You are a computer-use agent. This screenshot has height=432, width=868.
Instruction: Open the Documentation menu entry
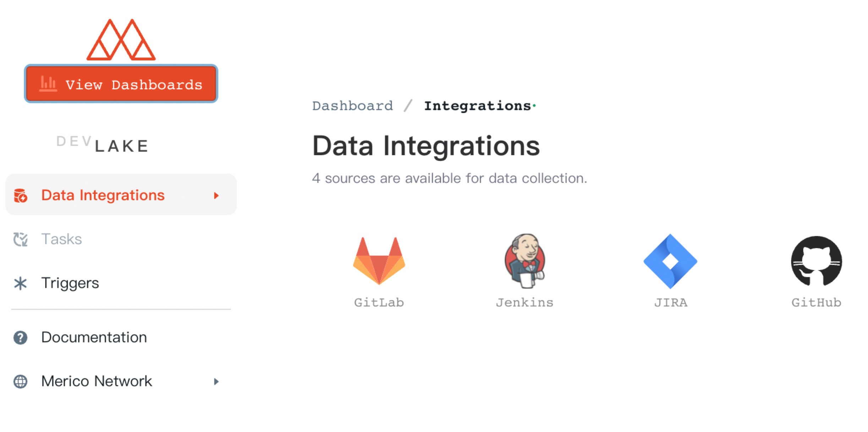[94, 338]
